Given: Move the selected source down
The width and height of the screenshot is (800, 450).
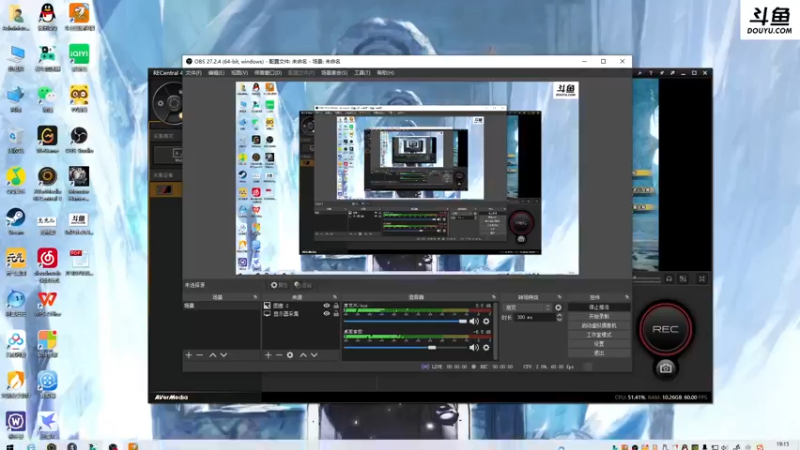Looking at the screenshot, I should pyautogui.click(x=314, y=355).
